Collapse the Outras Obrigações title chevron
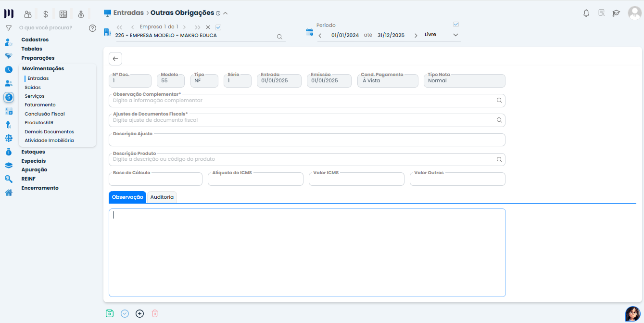 coord(226,13)
